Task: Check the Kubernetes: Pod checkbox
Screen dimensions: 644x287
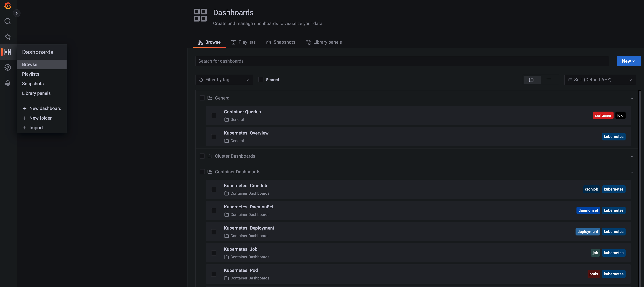Action: pyautogui.click(x=214, y=274)
